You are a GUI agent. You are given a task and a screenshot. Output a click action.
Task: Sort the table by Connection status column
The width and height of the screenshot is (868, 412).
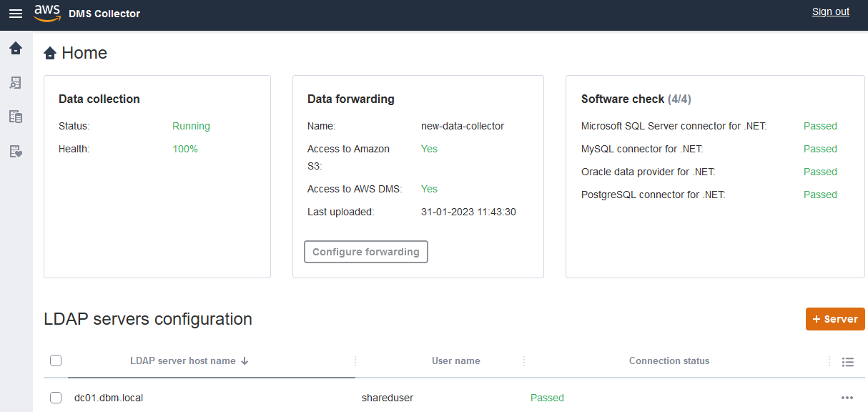tap(669, 360)
